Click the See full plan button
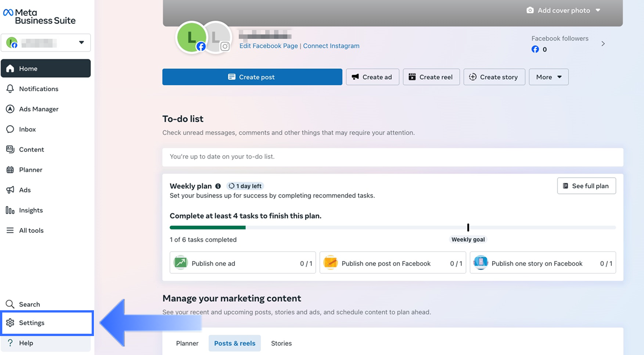Image resolution: width=644 pixels, height=355 pixels. coord(586,186)
